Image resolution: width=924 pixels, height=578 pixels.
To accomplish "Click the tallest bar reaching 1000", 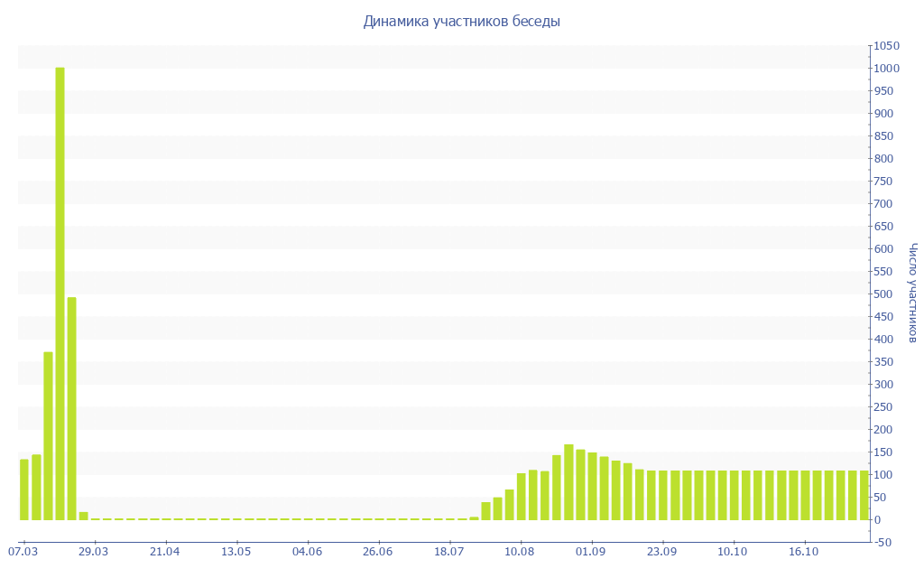I will 60,294.
